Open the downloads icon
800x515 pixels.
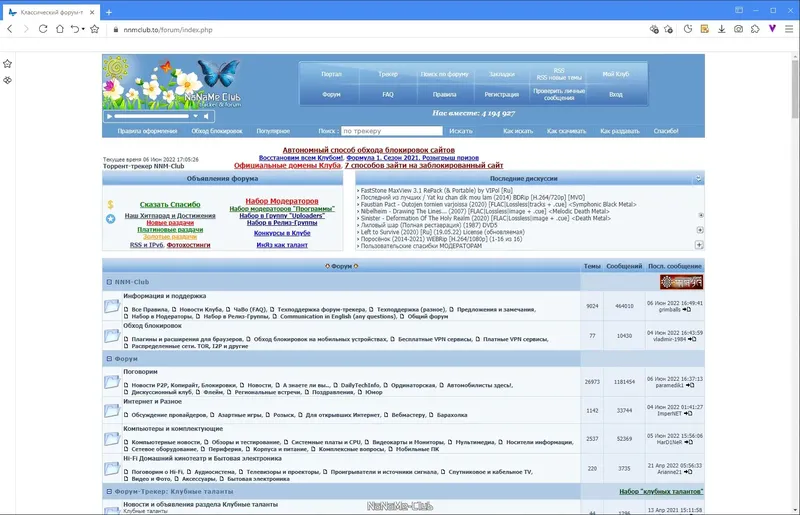pyautogui.click(x=721, y=29)
